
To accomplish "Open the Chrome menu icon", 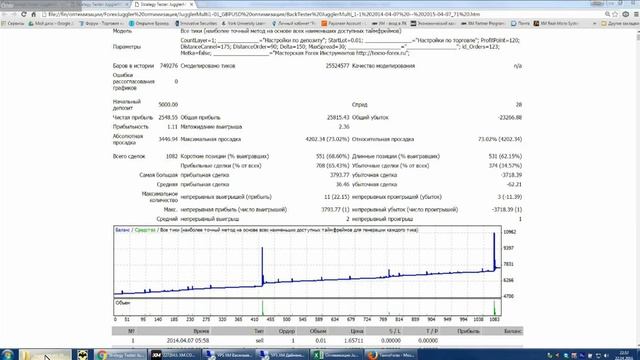I will [x=636, y=14].
